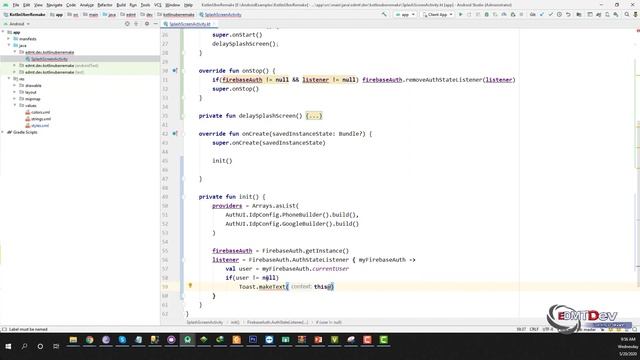
Task: Open the Tools menu
Action: 145,5
